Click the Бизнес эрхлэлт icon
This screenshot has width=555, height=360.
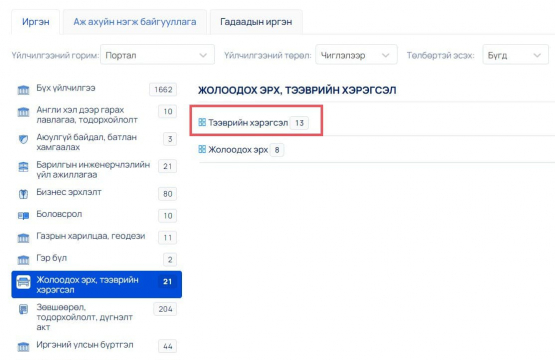(23, 194)
